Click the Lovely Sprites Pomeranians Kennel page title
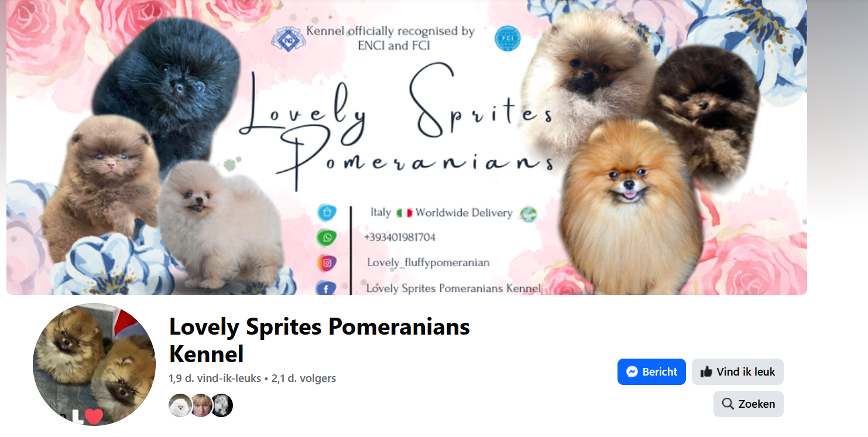868x437 pixels. click(x=320, y=340)
